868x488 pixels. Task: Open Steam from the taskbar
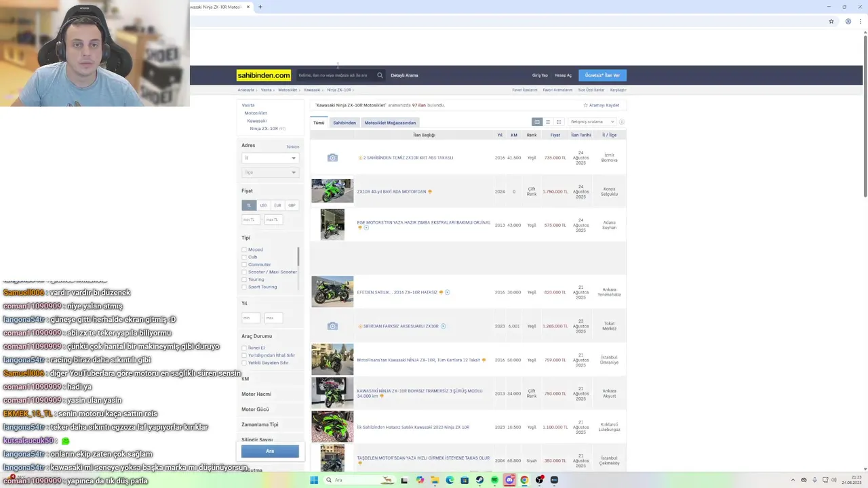tap(479, 480)
